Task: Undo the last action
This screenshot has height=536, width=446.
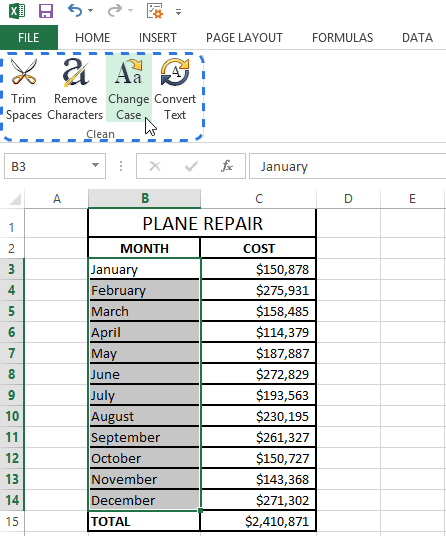Action: 75,11
